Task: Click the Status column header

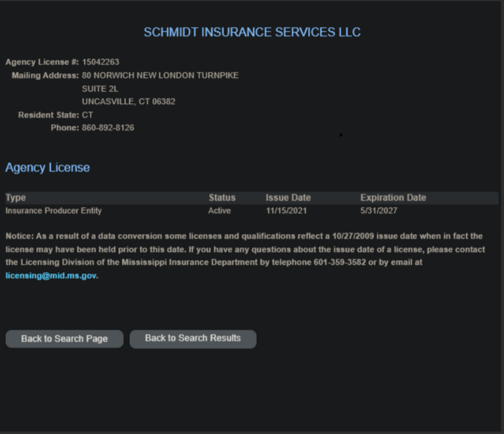Action: click(x=222, y=197)
